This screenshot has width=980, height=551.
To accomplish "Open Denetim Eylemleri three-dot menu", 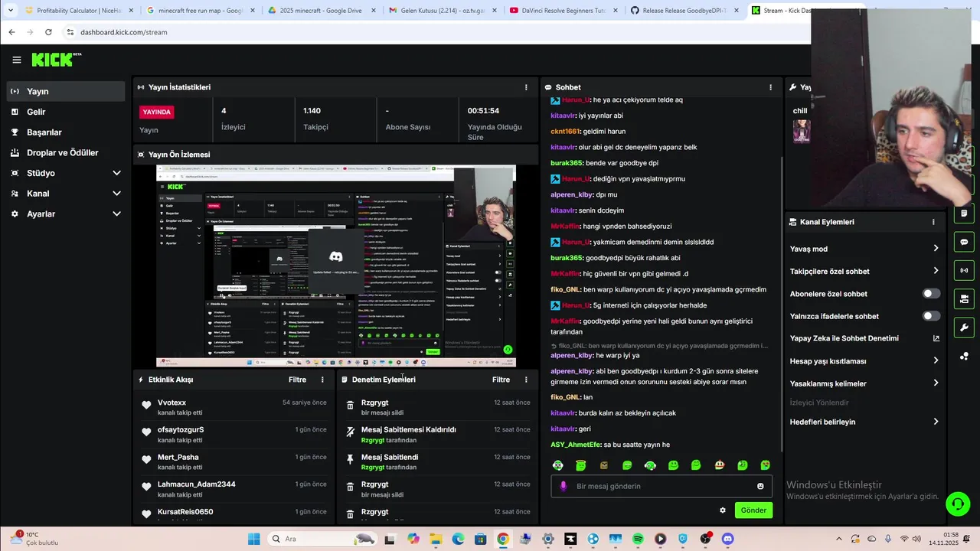I will [526, 380].
